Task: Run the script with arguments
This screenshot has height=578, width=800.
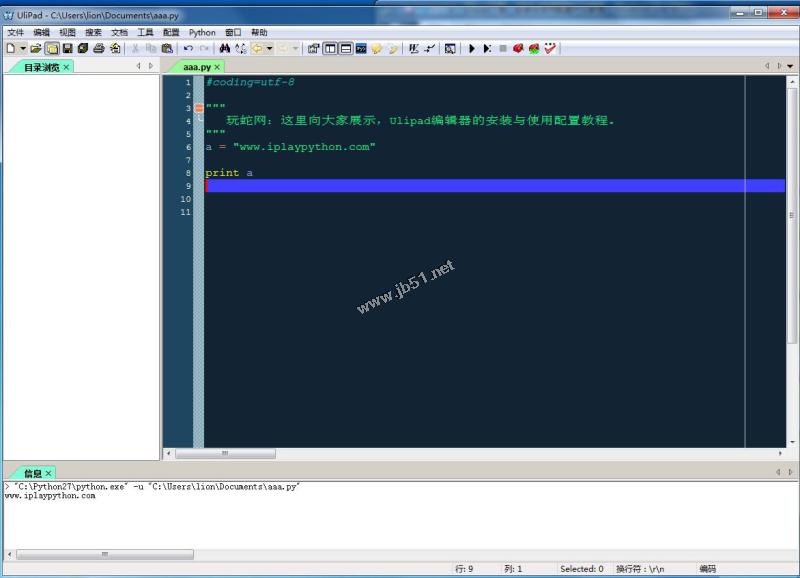Action: (x=487, y=48)
